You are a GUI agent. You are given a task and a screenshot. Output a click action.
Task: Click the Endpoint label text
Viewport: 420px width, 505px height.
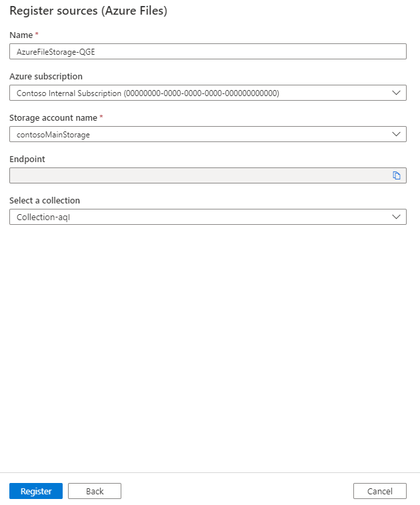pyautogui.click(x=27, y=159)
